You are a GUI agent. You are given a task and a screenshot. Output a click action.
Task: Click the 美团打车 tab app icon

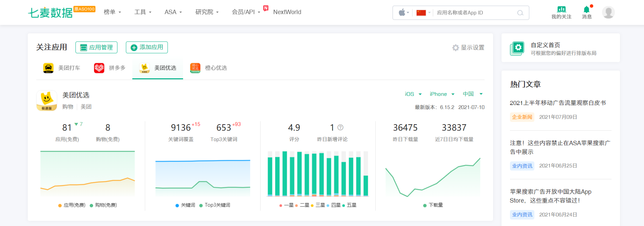(48, 68)
